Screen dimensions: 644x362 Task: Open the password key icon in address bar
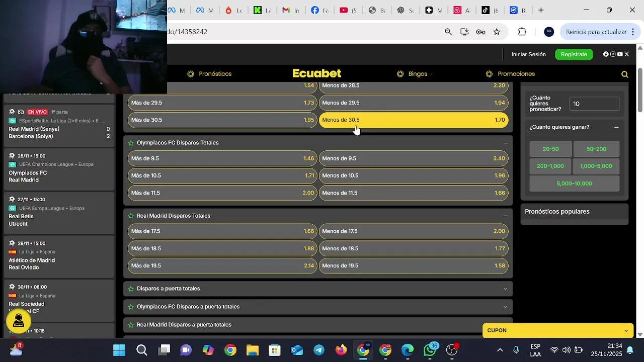point(480,32)
